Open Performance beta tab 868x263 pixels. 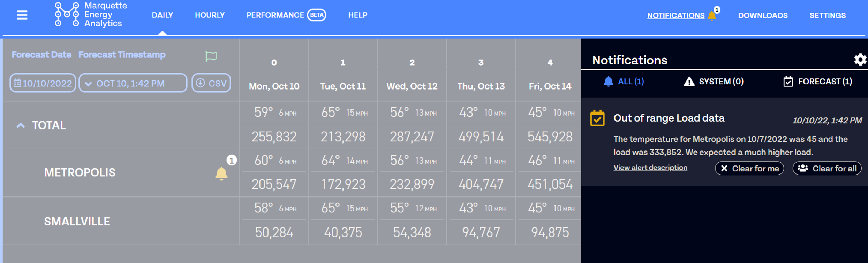click(286, 15)
